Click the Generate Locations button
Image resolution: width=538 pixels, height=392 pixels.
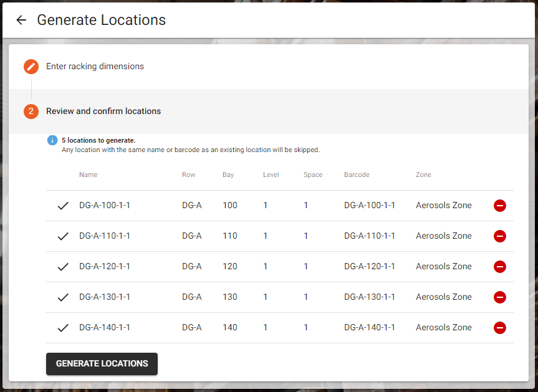point(102,363)
